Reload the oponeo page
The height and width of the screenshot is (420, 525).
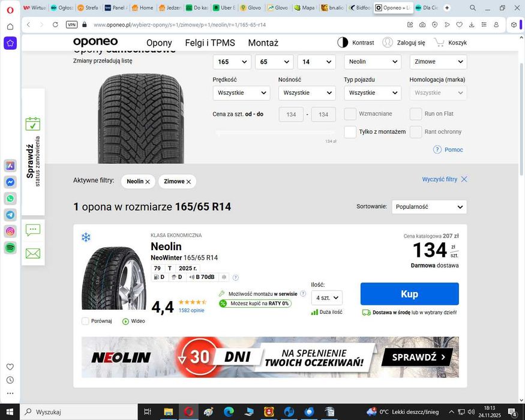coord(55,25)
